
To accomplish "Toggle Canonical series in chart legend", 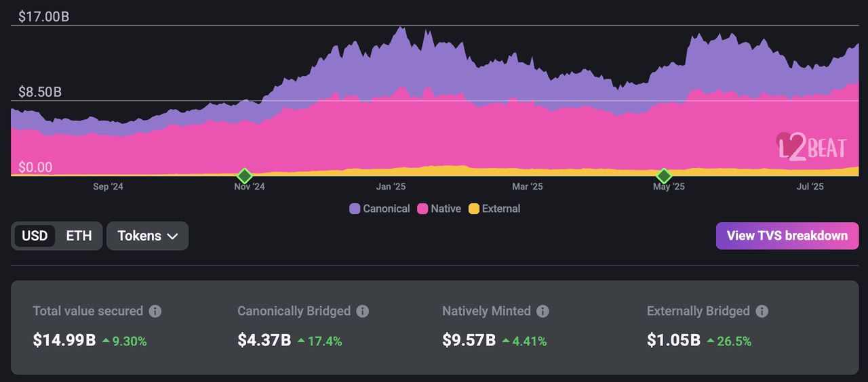I will [380, 209].
